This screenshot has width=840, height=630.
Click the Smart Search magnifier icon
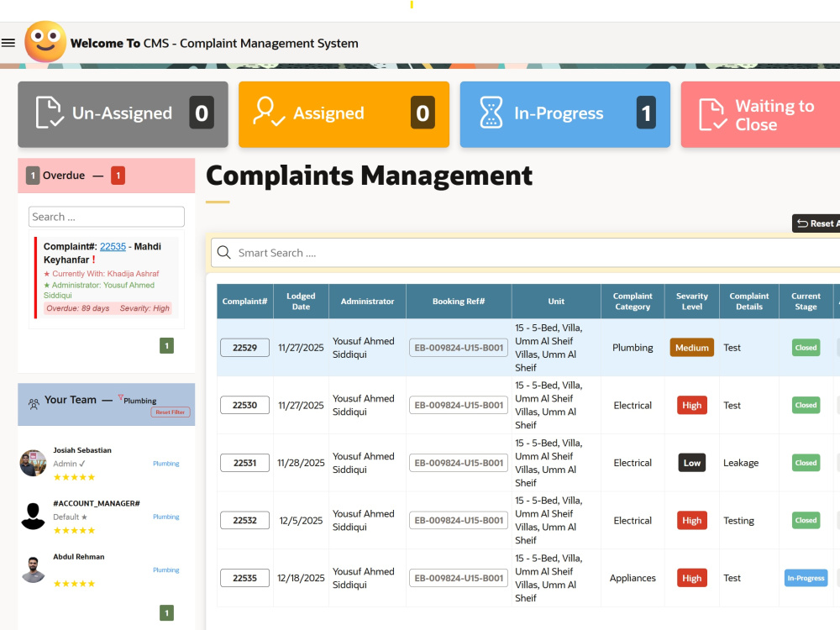(224, 252)
